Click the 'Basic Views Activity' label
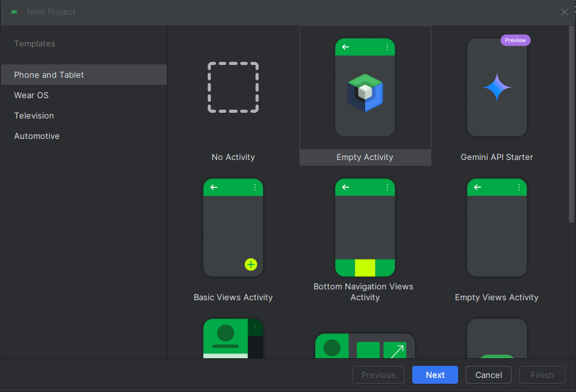The width and height of the screenshot is (576, 392). [x=233, y=297]
